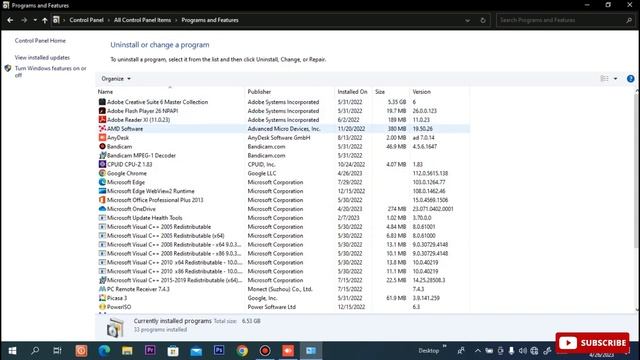Open Microsoft Store from taskbar

coord(173,351)
